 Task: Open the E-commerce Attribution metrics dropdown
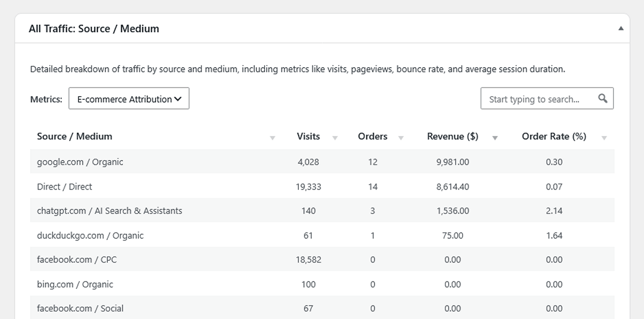(x=129, y=99)
